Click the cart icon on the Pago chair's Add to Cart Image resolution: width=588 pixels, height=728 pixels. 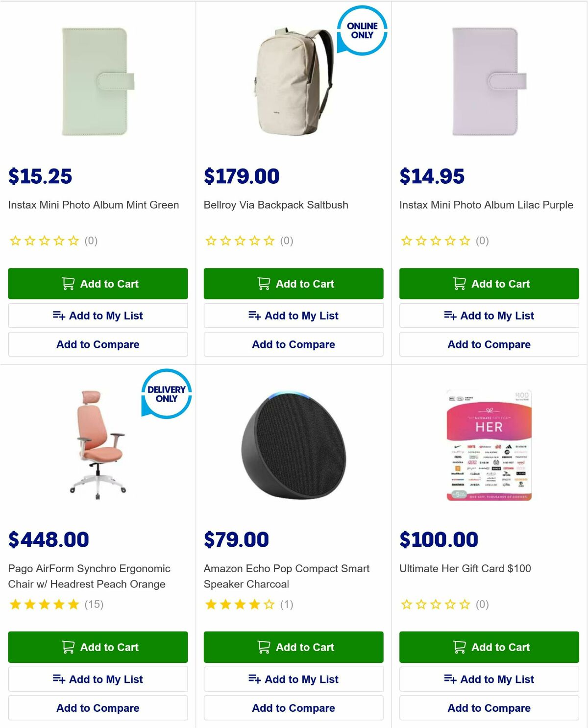67,647
